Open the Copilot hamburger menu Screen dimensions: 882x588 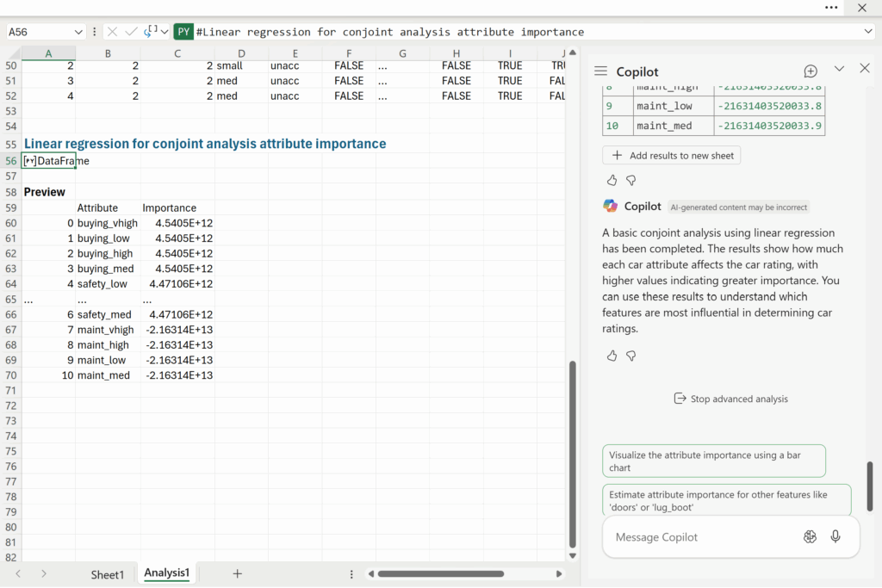600,71
